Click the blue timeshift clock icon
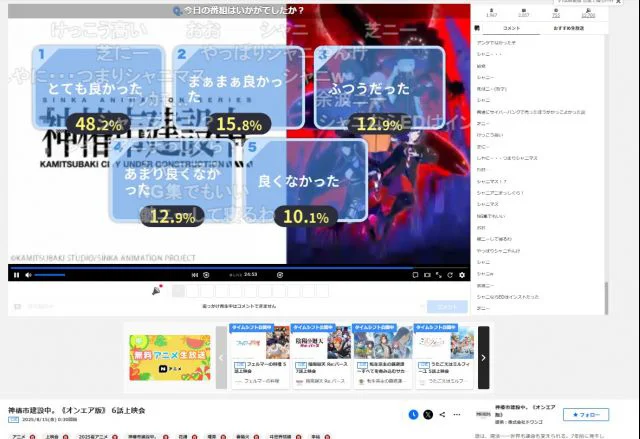The height and width of the screenshot is (439, 640). [413, 415]
